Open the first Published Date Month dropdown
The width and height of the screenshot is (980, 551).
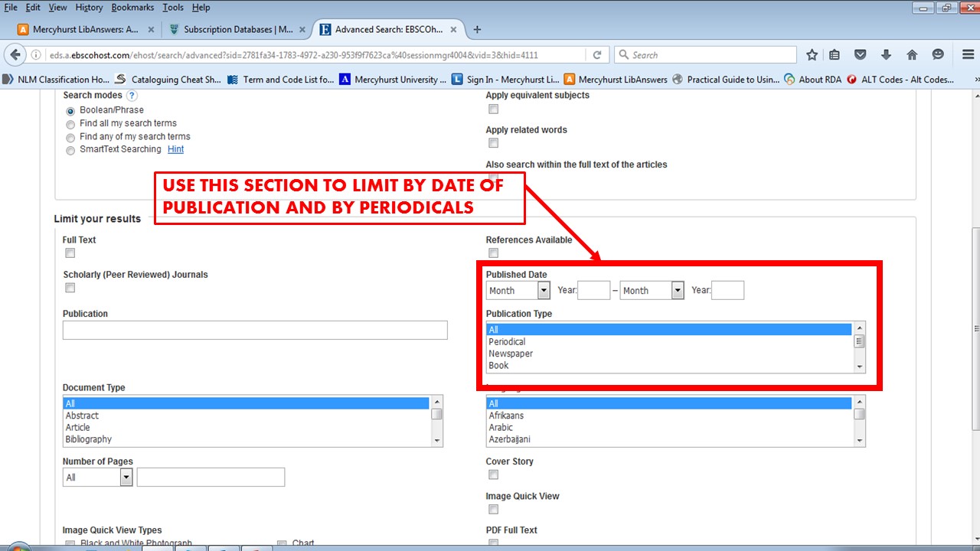518,291
